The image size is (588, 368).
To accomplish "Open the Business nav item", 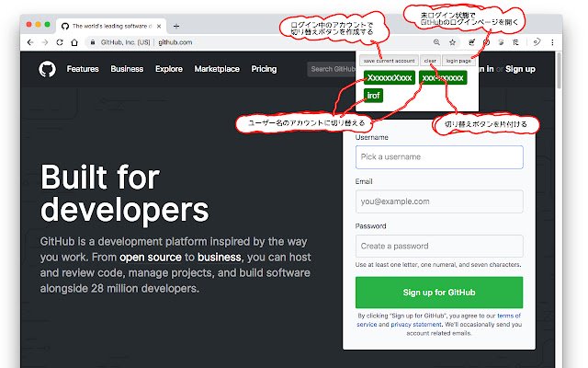I will pyautogui.click(x=127, y=69).
